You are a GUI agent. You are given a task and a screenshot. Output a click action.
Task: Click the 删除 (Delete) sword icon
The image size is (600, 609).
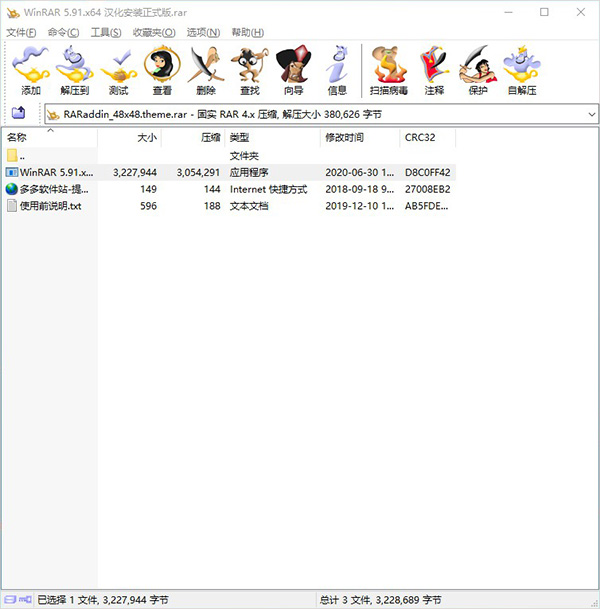tap(206, 64)
